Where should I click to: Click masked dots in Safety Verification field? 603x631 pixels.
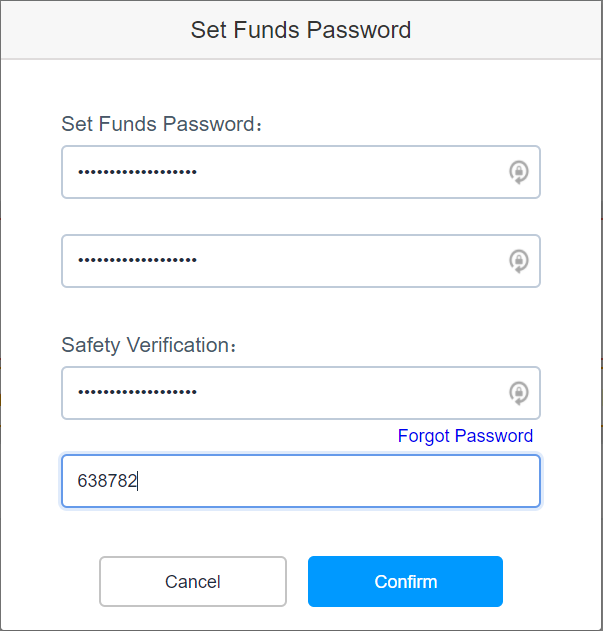tap(137, 393)
